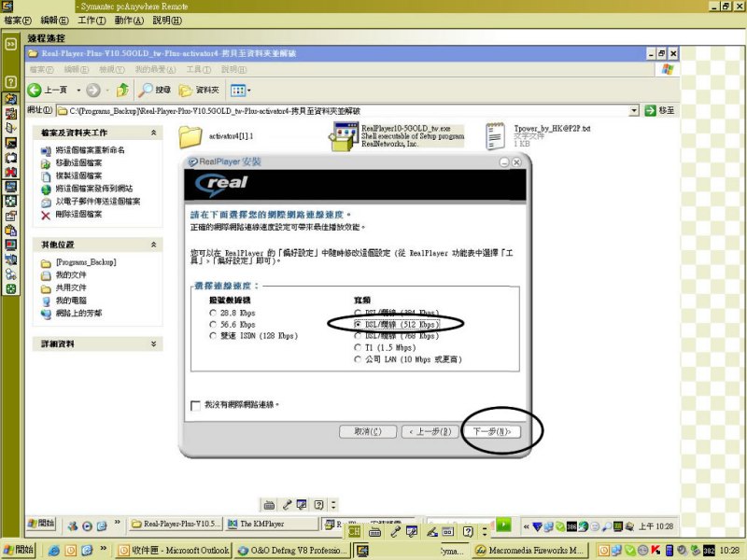Select the 公司 LAN (10 Mbps) radio button
This screenshot has width=747, height=560.
coord(358,359)
